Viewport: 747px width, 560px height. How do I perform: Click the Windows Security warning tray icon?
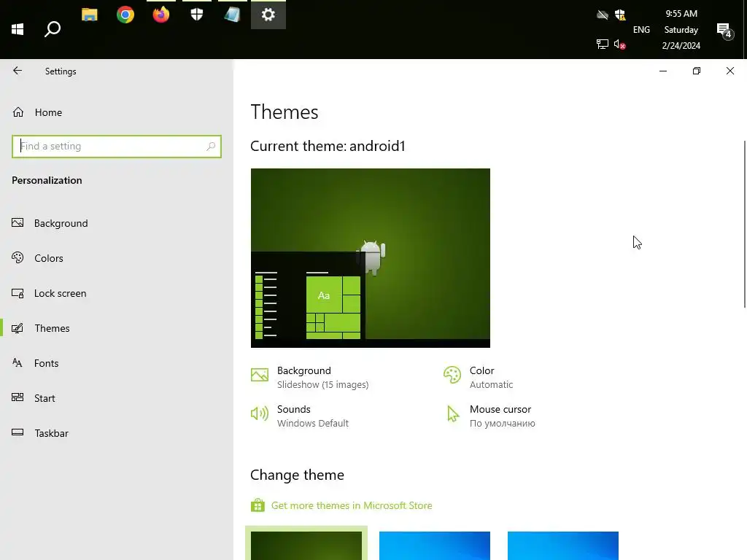pos(620,15)
